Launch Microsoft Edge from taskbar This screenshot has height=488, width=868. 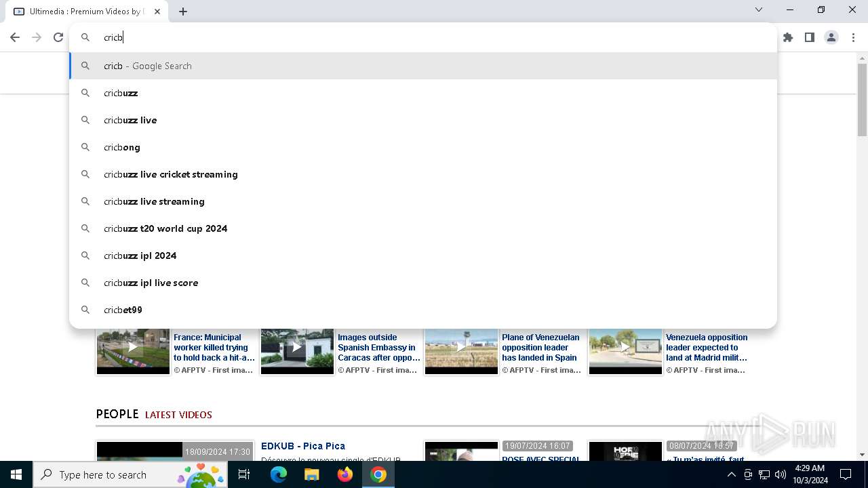tap(279, 474)
